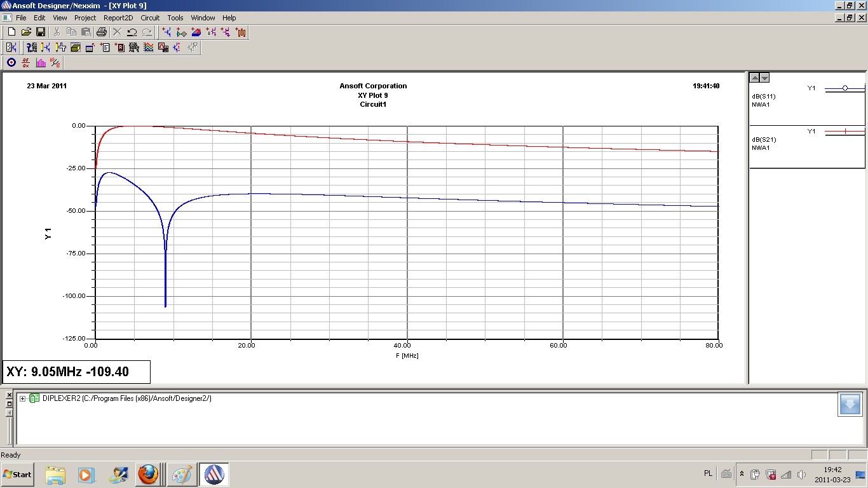Expand the DIPLEXER2 project tree node
The width and height of the screenshot is (868, 488).
[x=23, y=398]
